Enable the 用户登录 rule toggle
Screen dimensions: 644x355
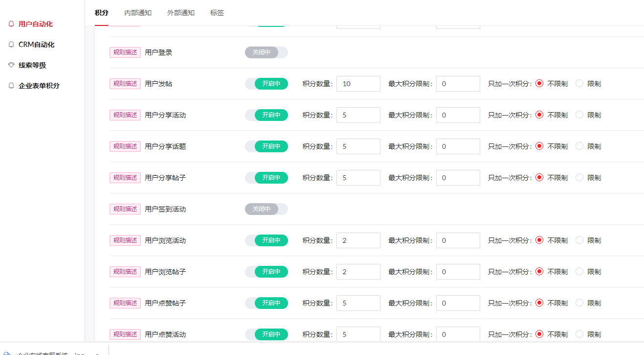(x=266, y=52)
